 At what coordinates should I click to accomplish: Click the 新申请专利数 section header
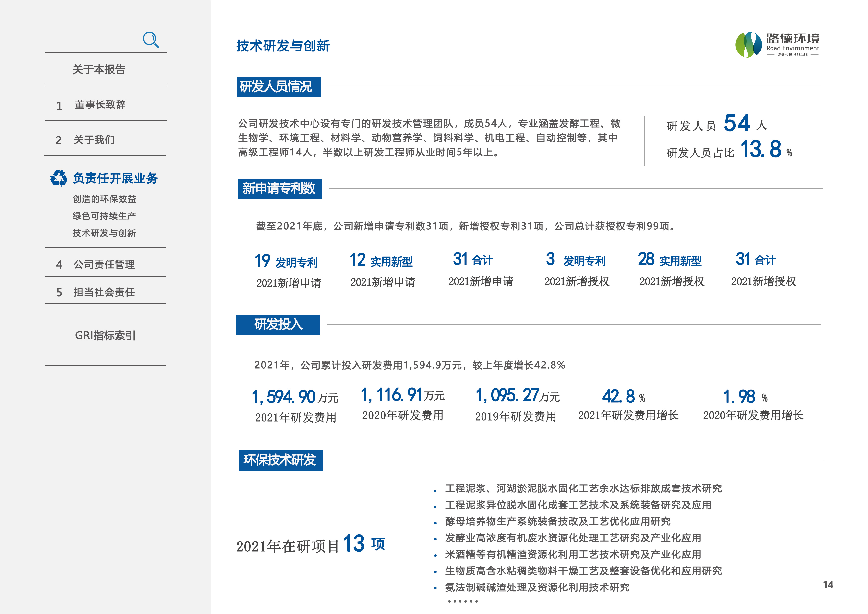[x=280, y=188]
